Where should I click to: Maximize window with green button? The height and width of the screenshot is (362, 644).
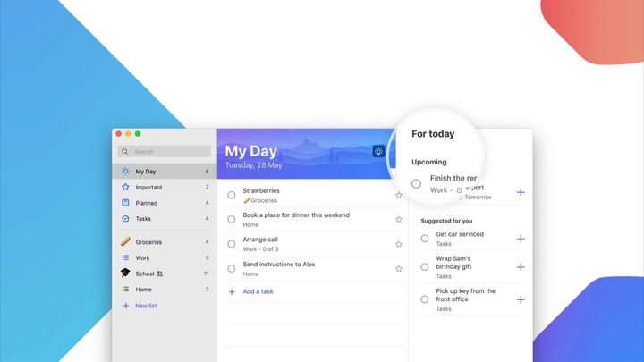(x=138, y=134)
